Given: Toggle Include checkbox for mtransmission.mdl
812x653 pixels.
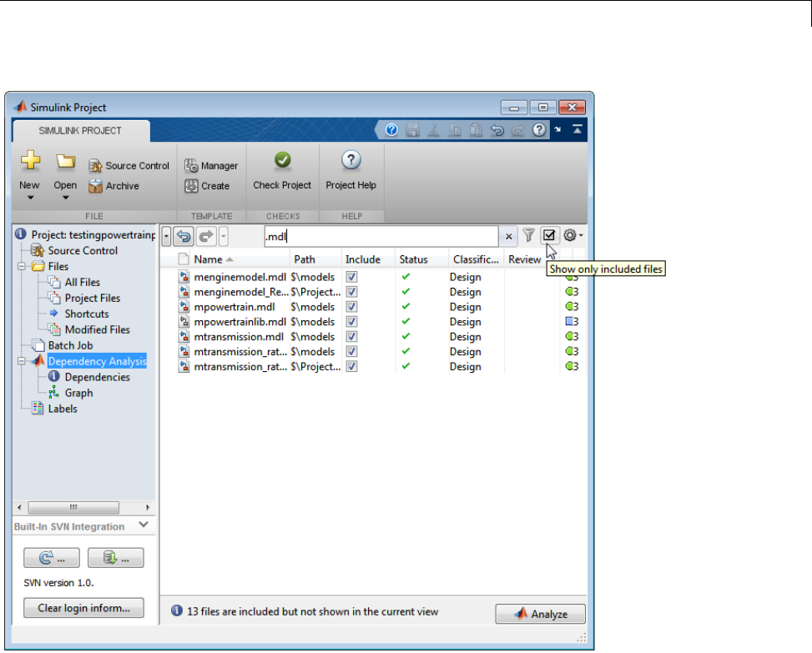Looking at the screenshot, I should coord(351,337).
